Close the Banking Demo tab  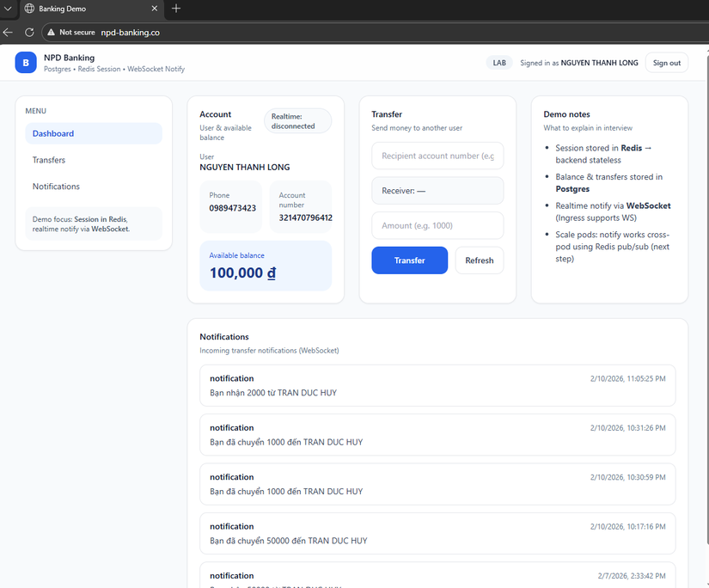[x=154, y=8]
